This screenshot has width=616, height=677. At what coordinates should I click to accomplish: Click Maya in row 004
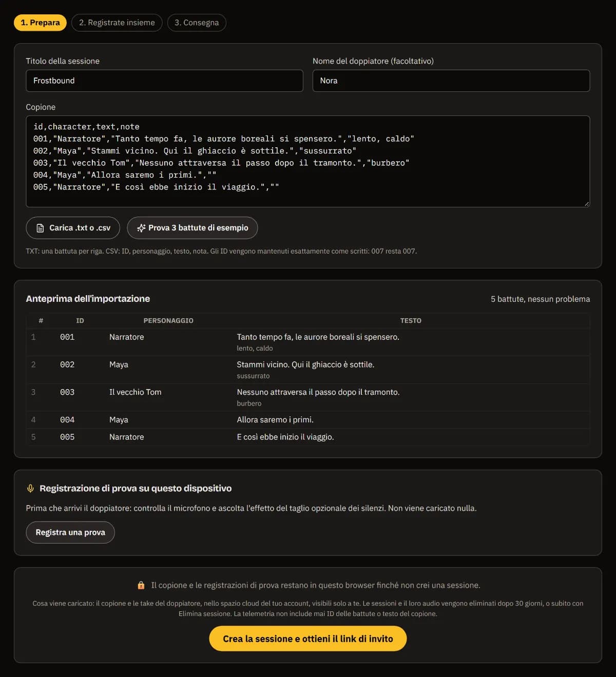119,419
